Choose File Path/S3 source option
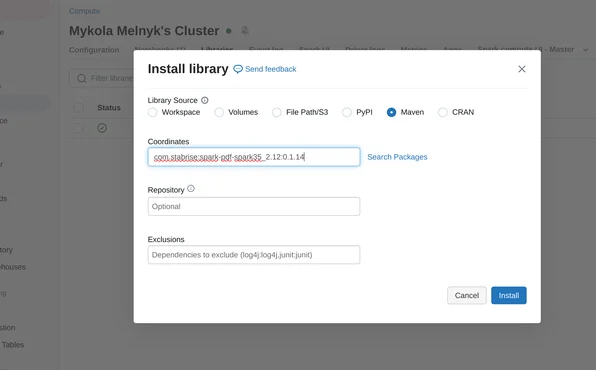 coord(277,112)
